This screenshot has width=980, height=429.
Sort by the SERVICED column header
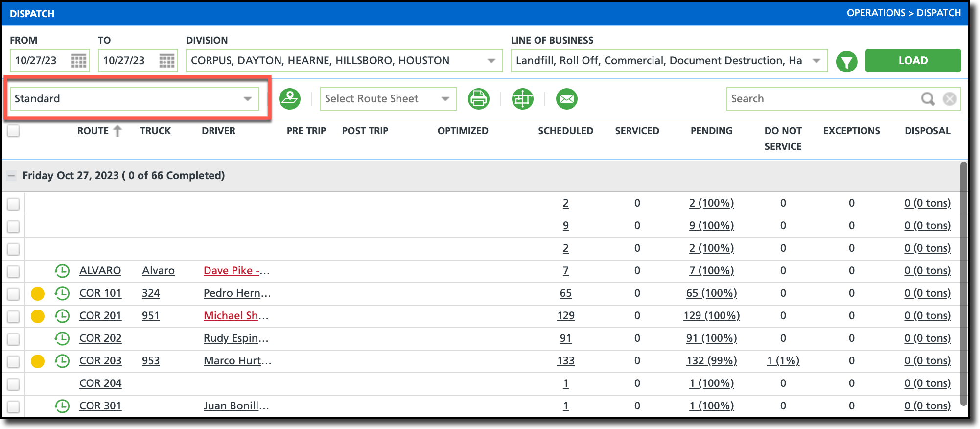tap(637, 131)
